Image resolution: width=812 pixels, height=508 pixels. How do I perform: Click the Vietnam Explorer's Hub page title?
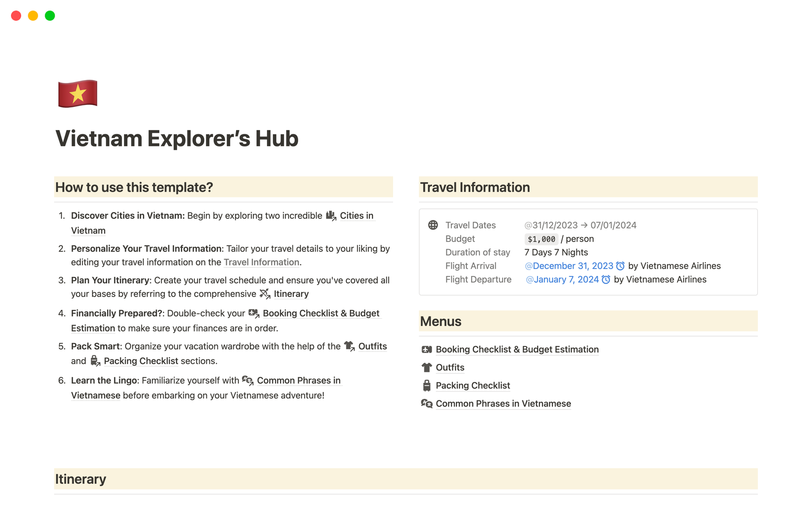click(x=177, y=138)
